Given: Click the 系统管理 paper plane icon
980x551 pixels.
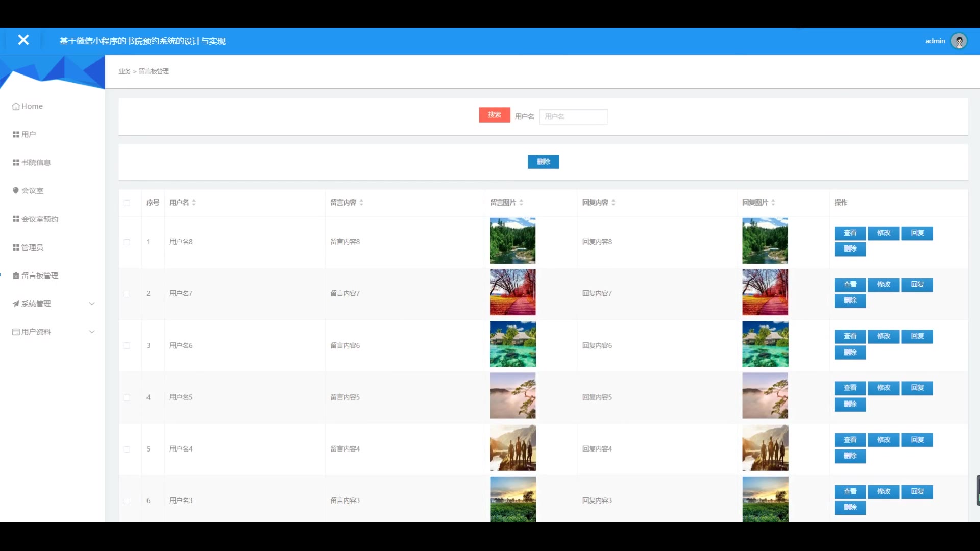Looking at the screenshot, I should pos(16,304).
